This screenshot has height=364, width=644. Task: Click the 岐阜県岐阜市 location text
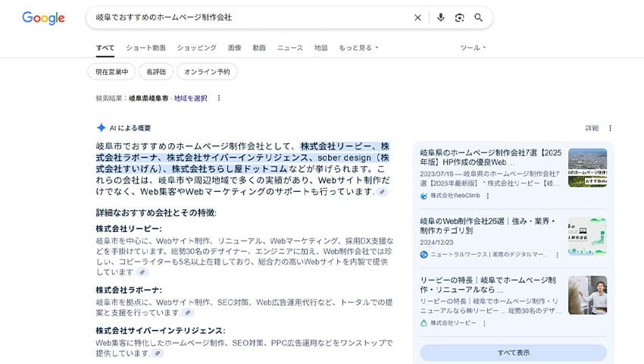148,99
